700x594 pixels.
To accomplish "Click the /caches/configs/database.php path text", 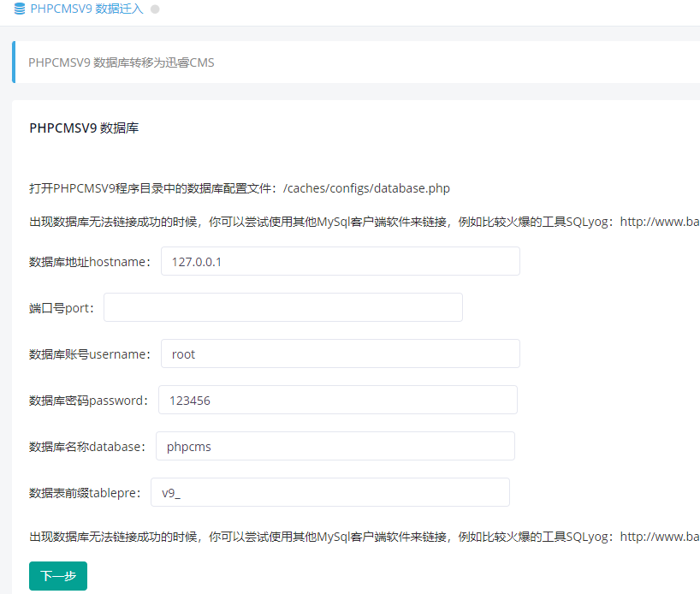I will tap(366, 188).
